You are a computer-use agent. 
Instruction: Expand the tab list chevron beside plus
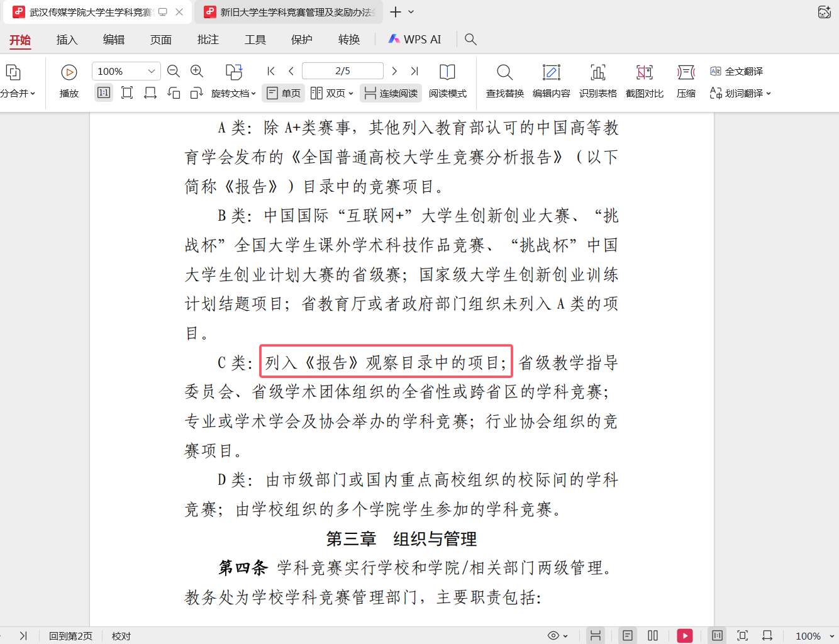point(411,12)
